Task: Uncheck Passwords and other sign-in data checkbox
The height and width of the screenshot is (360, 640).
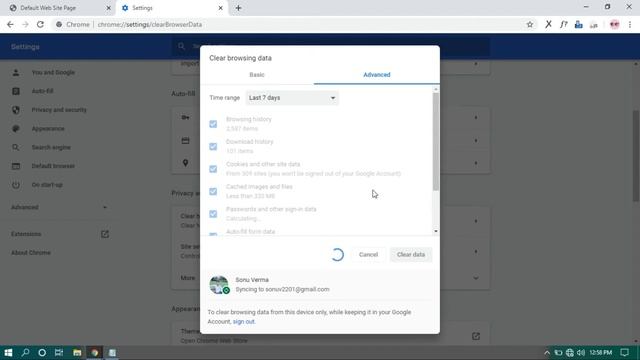Action: 213,213
